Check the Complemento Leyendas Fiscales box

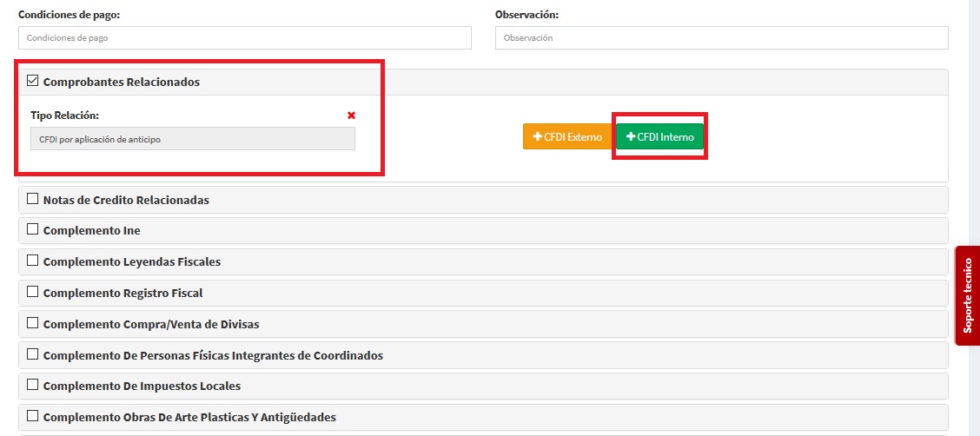pyautogui.click(x=33, y=261)
